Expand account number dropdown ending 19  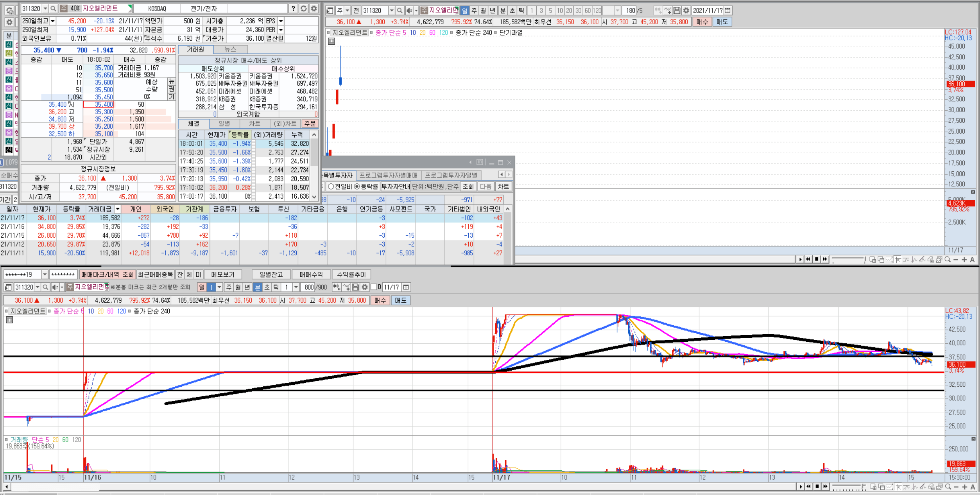45,274
